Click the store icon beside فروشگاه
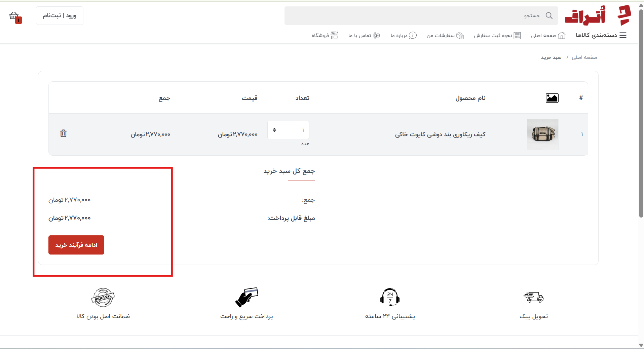Screen dimensions: 644x349 [335, 35]
